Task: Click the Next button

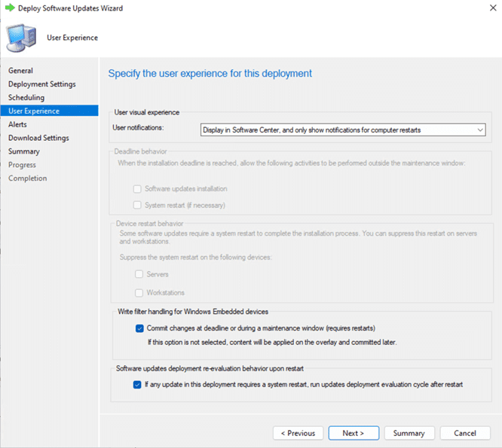Action: click(353, 433)
